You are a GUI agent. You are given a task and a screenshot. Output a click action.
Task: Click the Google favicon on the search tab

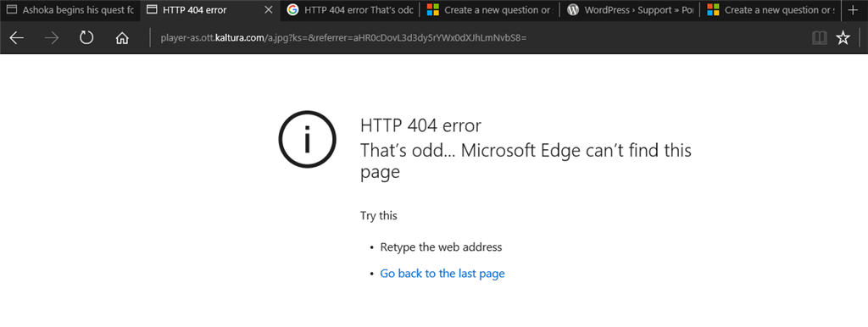(292, 10)
